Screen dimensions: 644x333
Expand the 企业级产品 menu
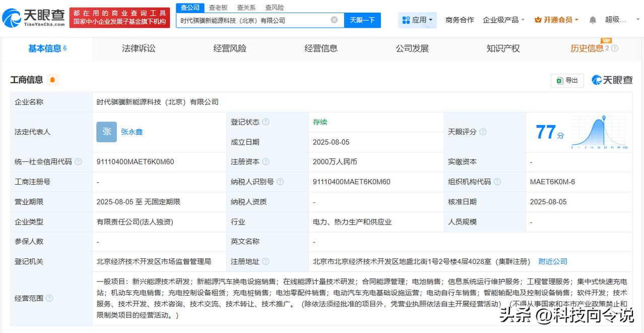coord(503,20)
